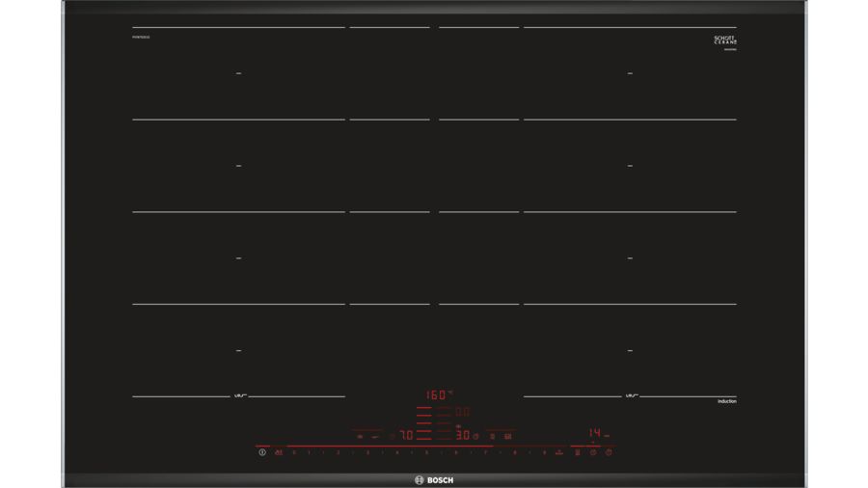Screen dimensions: 868x488
Task: Toggle the right flex zone link symbol
Action: [631, 396]
